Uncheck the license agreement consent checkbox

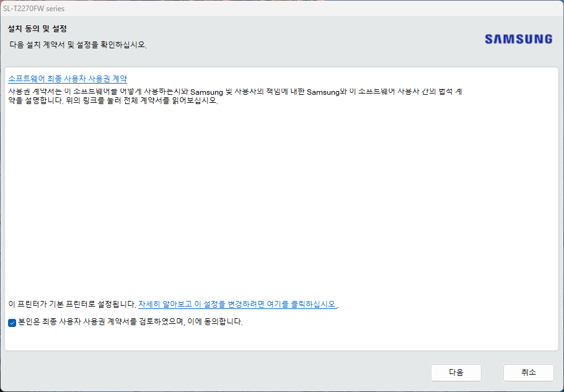tap(12, 322)
